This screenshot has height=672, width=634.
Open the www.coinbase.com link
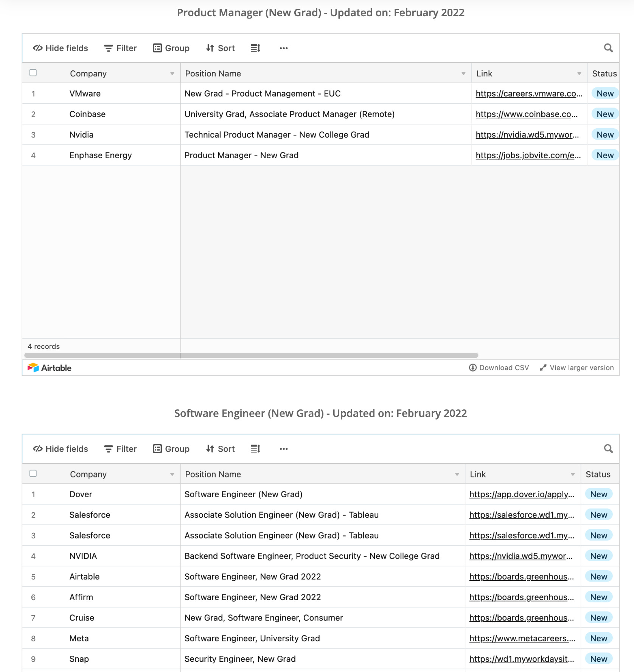[527, 114]
